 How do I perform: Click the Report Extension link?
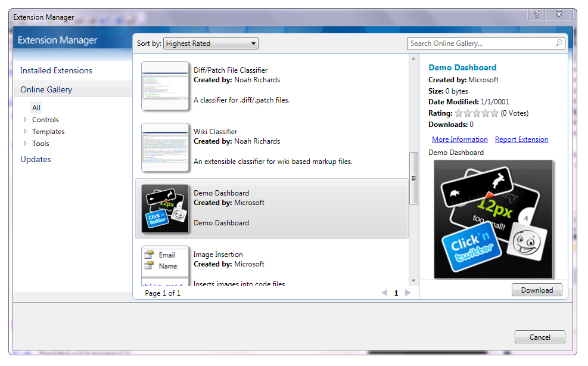pos(521,139)
